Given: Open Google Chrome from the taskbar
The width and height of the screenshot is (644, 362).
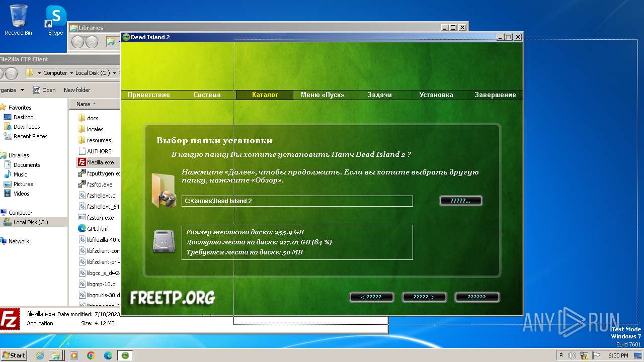Looking at the screenshot, I should pos(91,355).
